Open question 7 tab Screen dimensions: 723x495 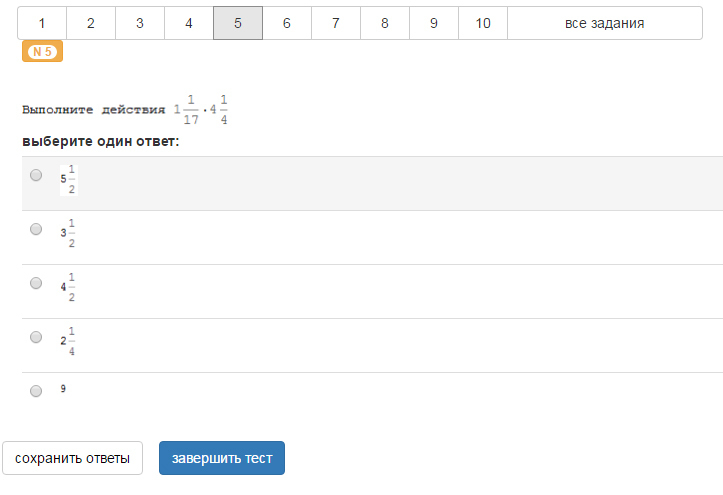pyautogui.click(x=336, y=23)
